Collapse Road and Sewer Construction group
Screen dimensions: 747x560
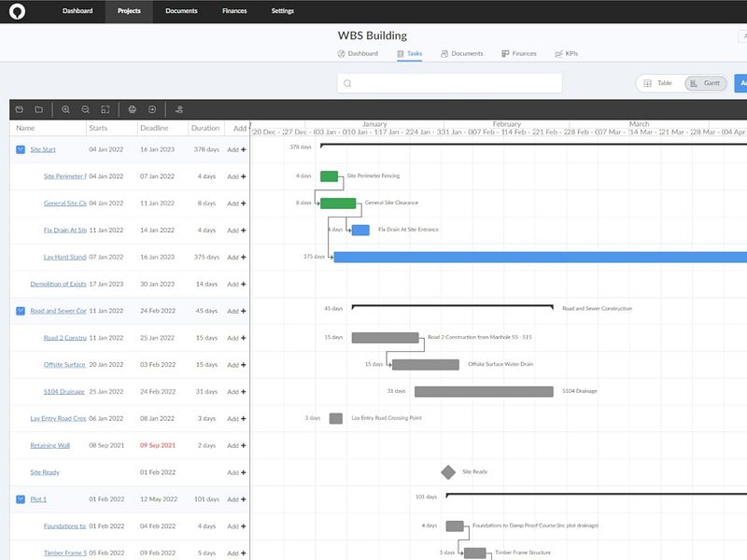click(x=21, y=311)
